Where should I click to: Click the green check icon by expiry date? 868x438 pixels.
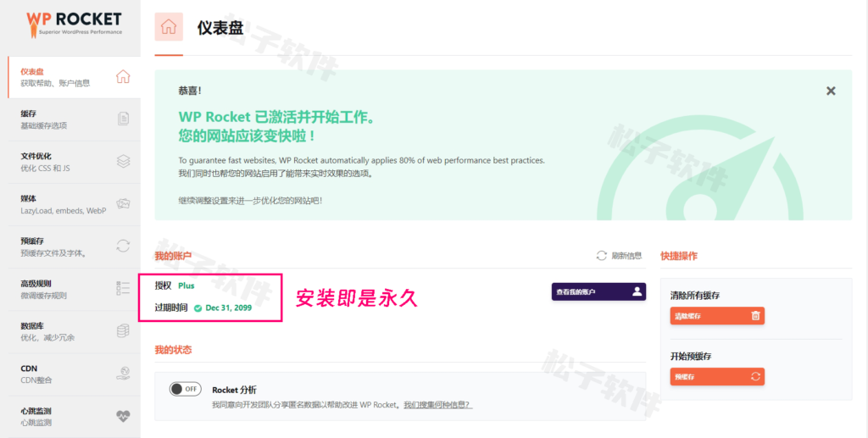(x=198, y=308)
